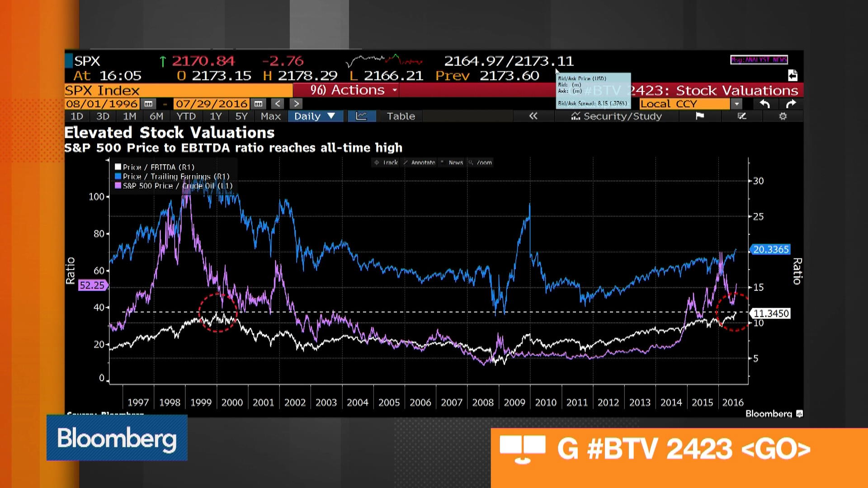Screen dimensions: 868x488
Task: Click the left collapse chevron in the toolbar
Action: pyautogui.click(x=533, y=116)
